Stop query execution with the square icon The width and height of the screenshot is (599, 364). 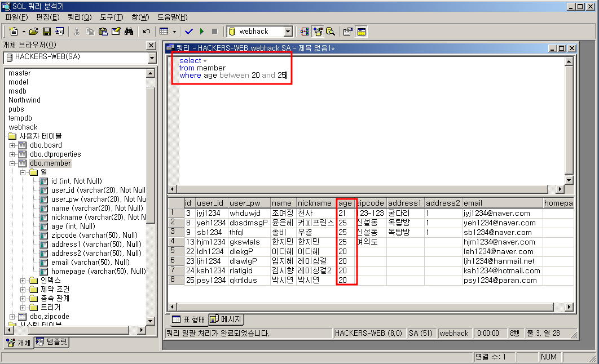tap(215, 32)
